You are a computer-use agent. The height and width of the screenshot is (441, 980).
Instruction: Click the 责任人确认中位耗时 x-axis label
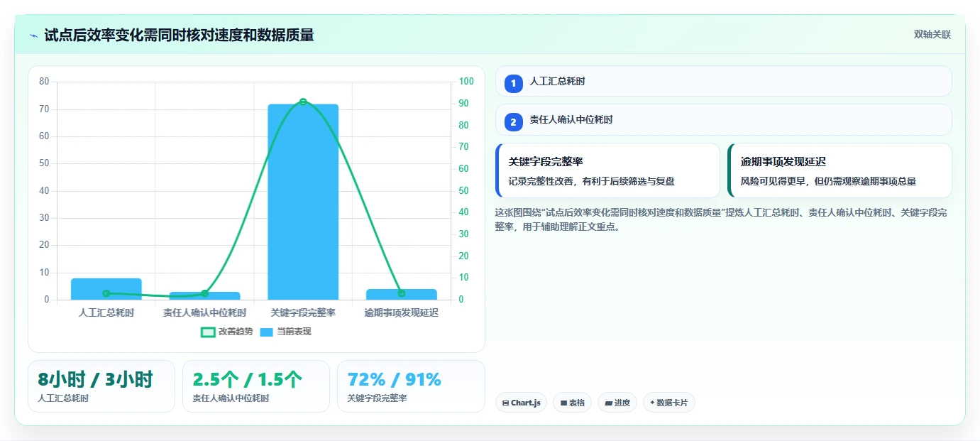tap(204, 312)
